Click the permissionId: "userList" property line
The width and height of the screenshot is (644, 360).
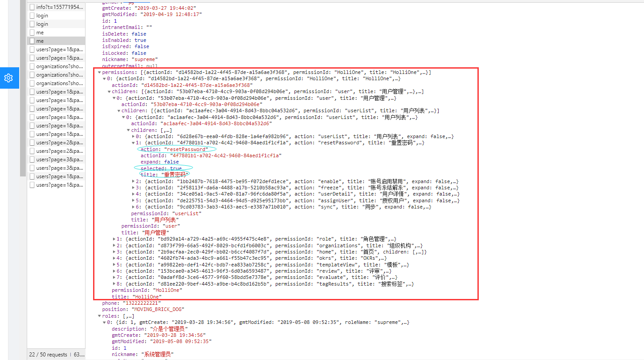coord(166,213)
